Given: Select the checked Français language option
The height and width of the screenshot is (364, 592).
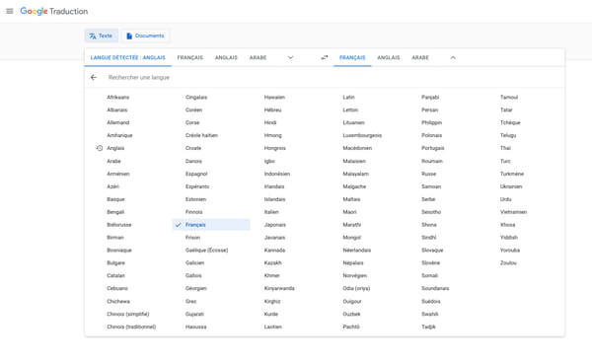Looking at the screenshot, I should [211, 225].
